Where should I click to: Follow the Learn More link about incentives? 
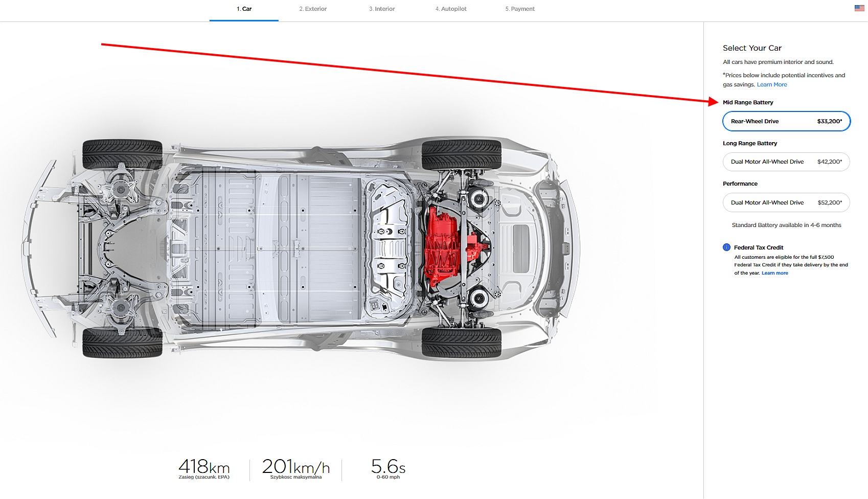(x=772, y=85)
